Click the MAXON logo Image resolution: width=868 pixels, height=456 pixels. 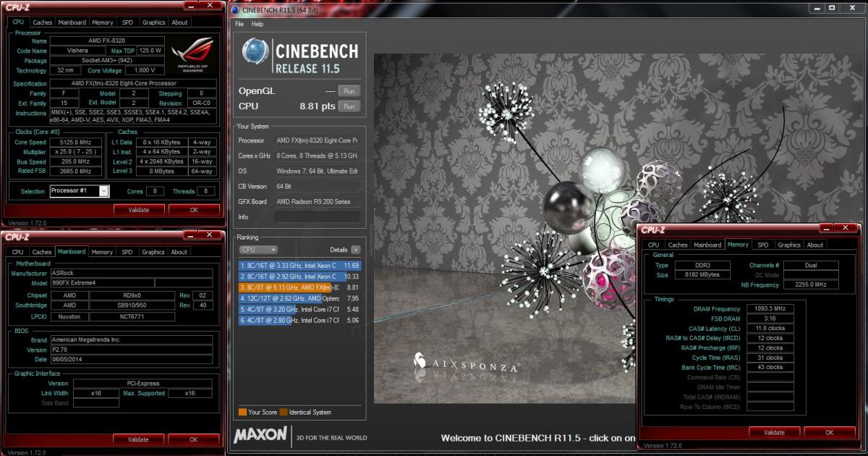coord(260,436)
